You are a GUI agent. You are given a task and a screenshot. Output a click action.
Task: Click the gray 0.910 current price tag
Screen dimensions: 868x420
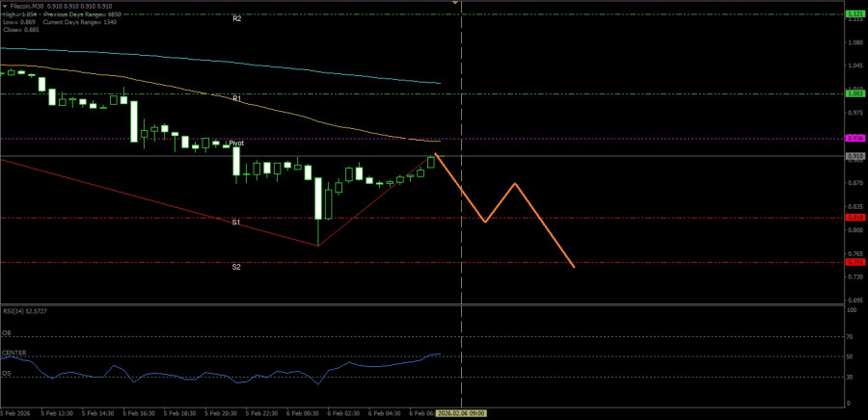click(855, 156)
